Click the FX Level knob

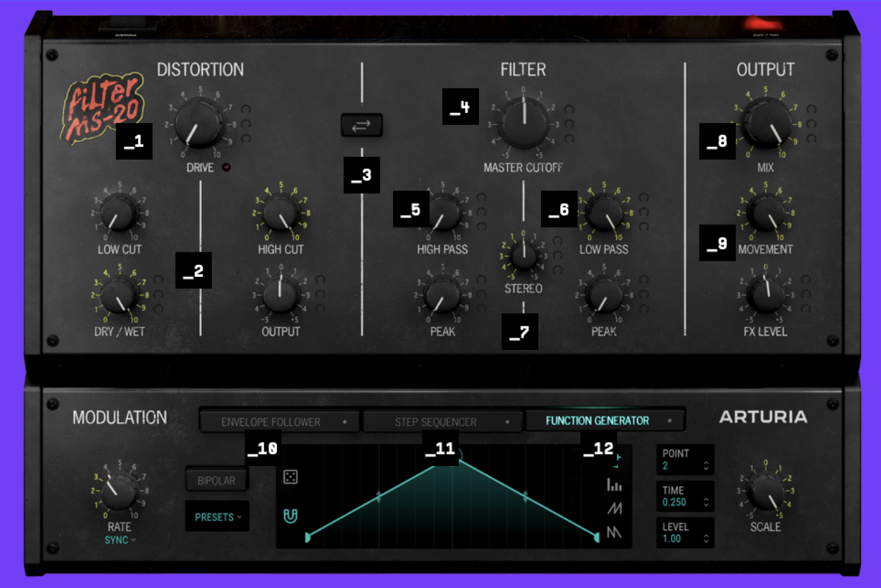(765, 294)
